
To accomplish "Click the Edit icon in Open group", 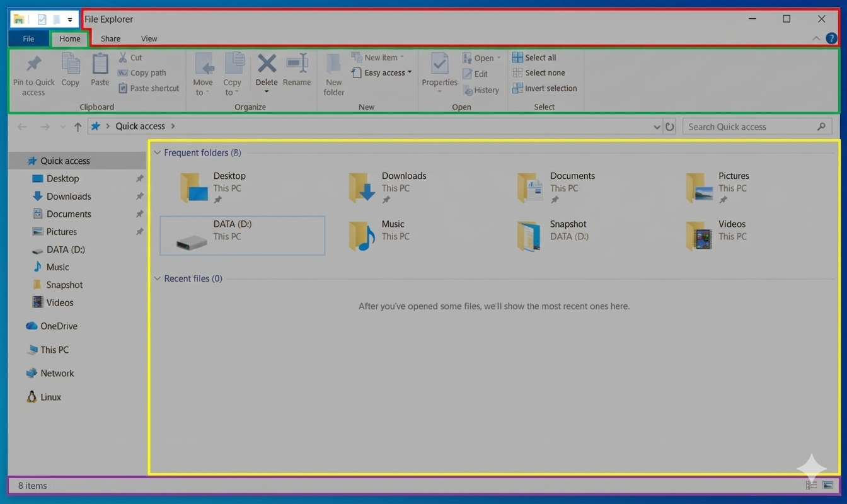I will (x=468, y=74).
